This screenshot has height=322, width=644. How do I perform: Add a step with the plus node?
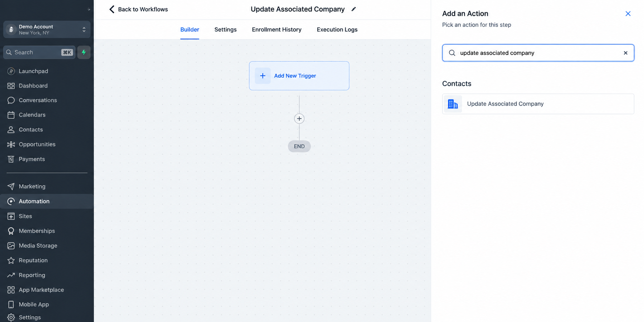click(299, 119)
